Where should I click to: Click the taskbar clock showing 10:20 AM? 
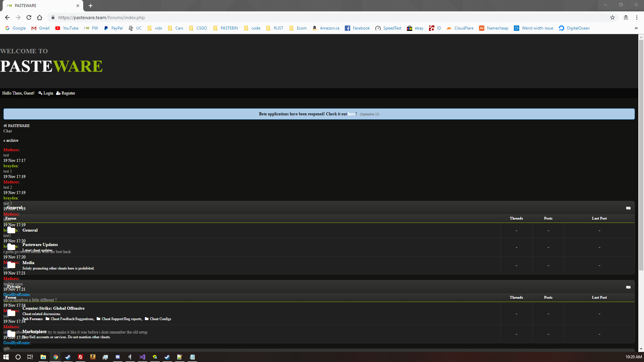(634, 357)
